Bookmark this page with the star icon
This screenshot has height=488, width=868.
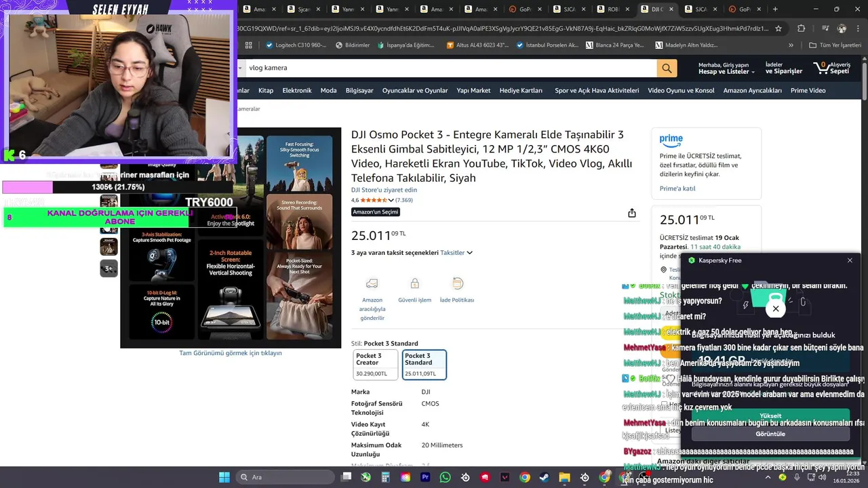pyautogui.click(x=778, y=28)
